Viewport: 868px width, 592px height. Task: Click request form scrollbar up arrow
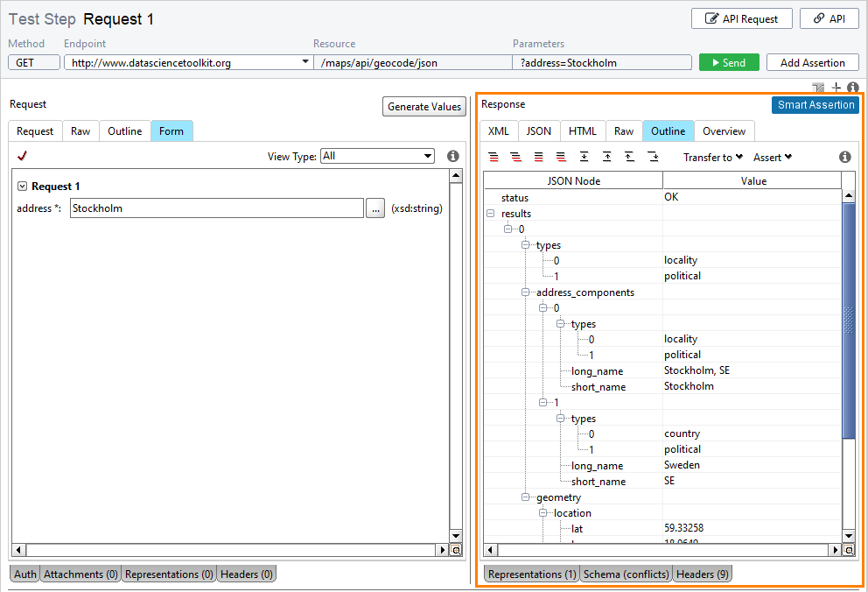click(456, 176)
